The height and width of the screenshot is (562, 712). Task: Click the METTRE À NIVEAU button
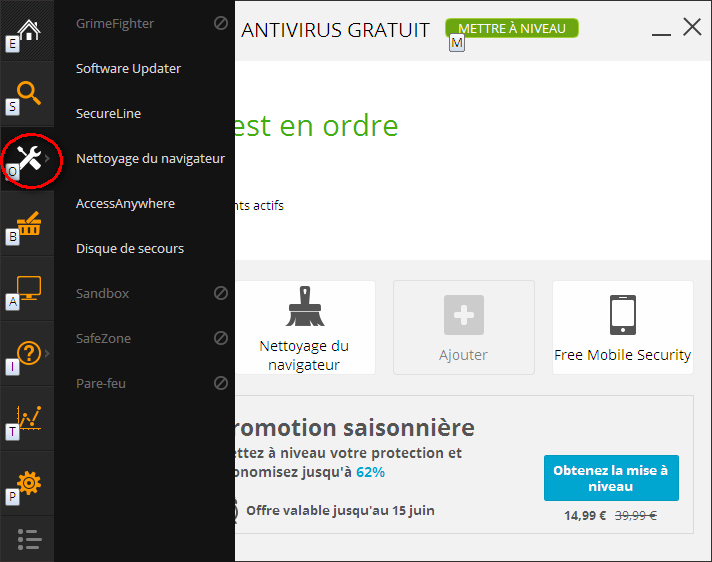pos(512,28)
